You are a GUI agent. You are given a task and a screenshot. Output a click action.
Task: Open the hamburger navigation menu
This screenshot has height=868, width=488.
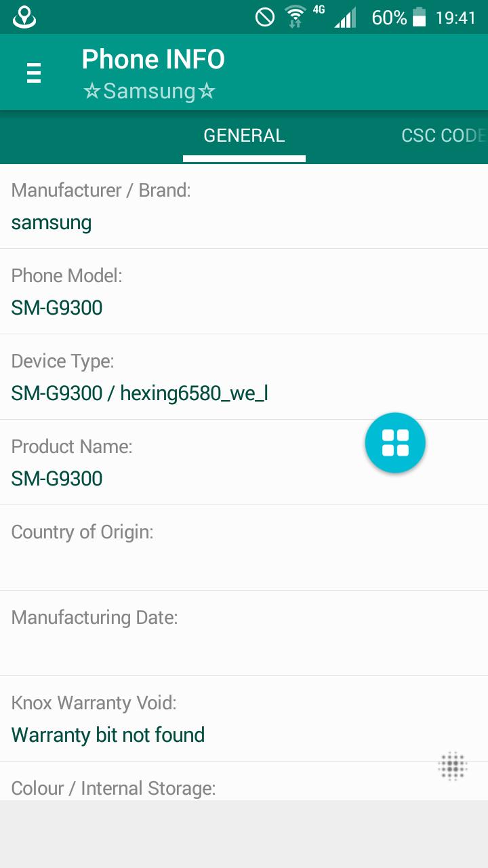[33, 73]
